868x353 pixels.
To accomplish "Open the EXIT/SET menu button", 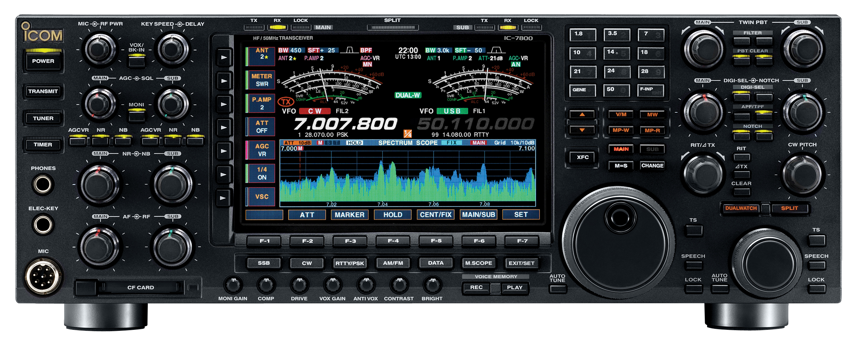I will (x=522, y=263).
